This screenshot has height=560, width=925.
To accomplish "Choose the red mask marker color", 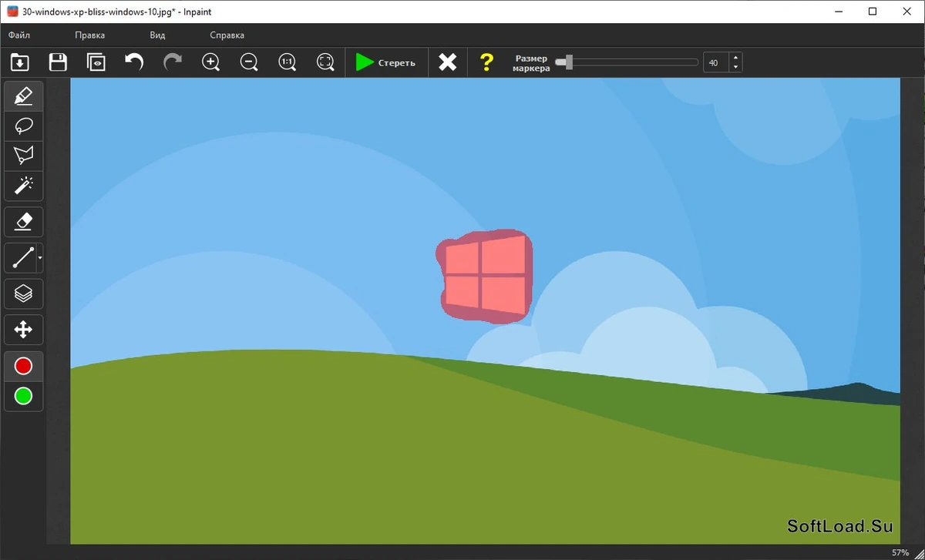I will click(24, 366).
